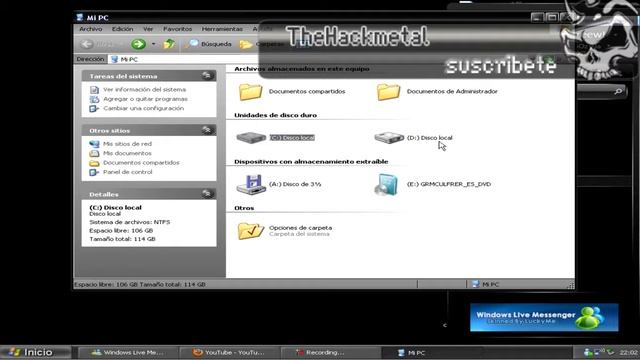This screenshot has height=360, width=640.
Task: Click the Agregar o quitar programas icon
Action: tap(94, 99)
